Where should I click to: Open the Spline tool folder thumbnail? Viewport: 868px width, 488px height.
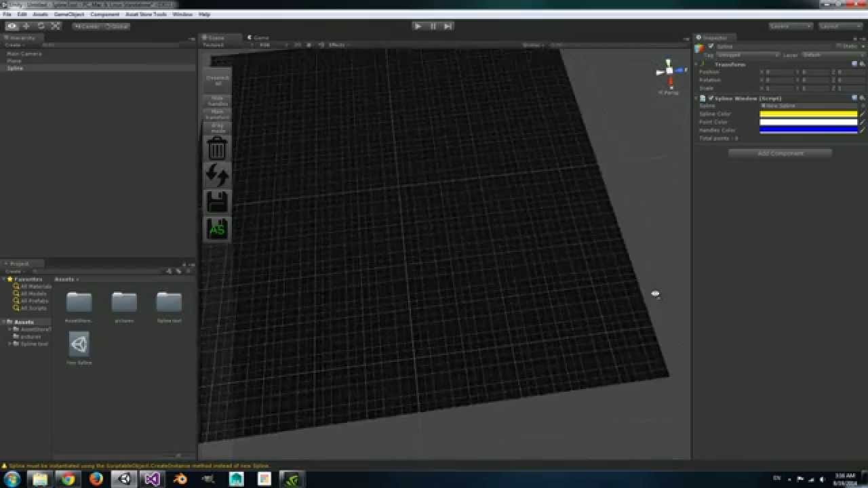click(x=169, y=302)
